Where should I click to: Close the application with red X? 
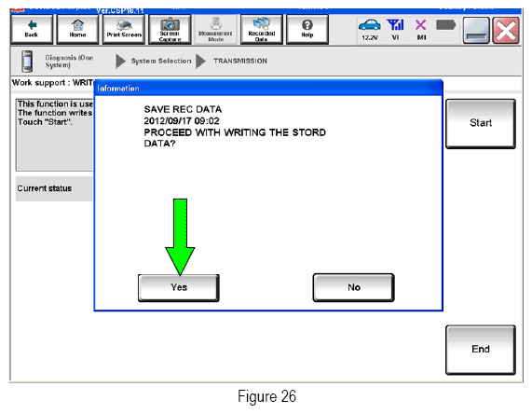(506, 31)
